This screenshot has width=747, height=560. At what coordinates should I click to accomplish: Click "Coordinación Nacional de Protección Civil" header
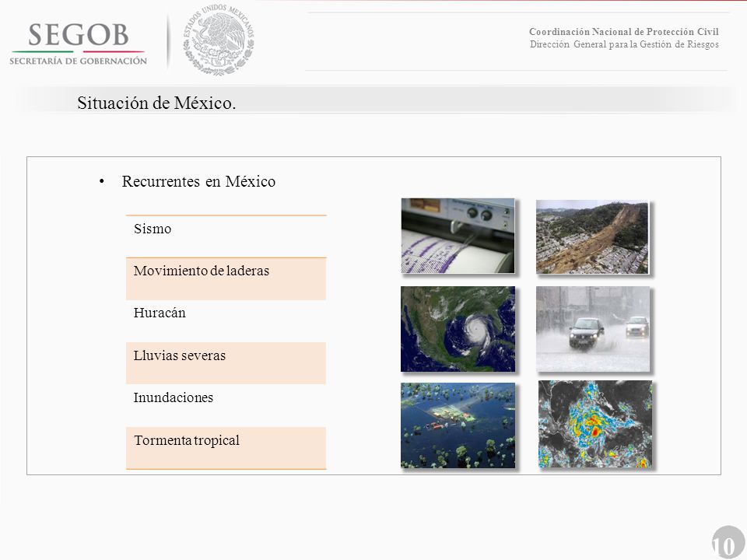click(623, 31)
